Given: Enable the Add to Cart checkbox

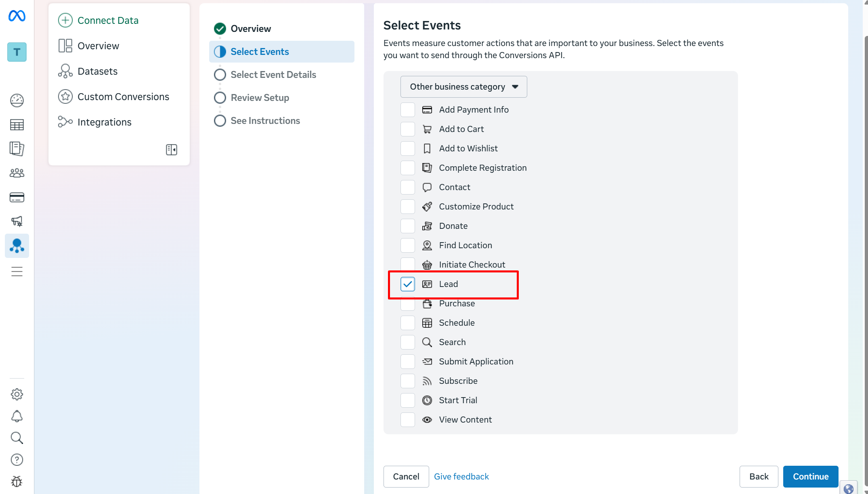Looking at the screenshot, I should pos(408,129).
